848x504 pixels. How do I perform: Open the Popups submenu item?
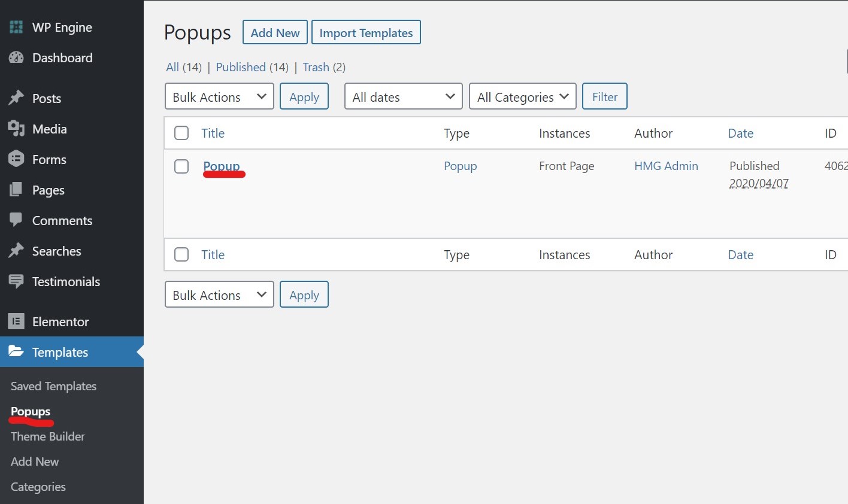[x=31, y=411]
